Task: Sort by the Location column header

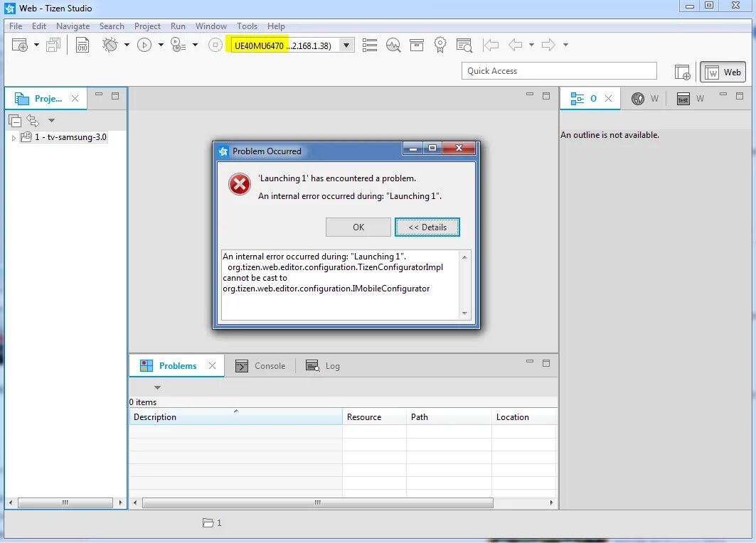Action: (x=525, y=416)
